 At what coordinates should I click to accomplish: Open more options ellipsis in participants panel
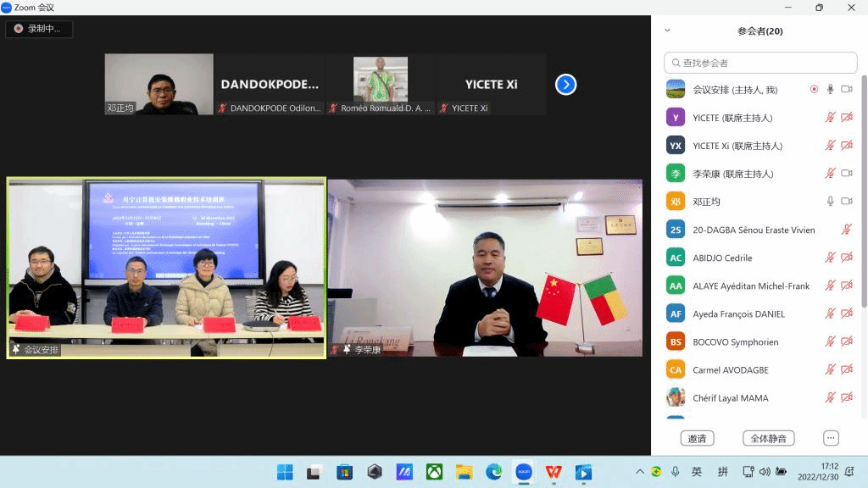point(831,438)
